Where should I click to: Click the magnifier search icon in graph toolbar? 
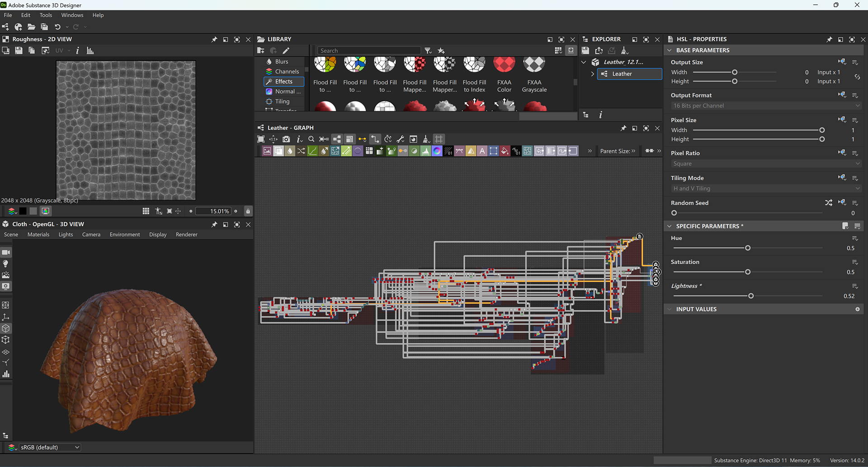click(x=311, y=139)
